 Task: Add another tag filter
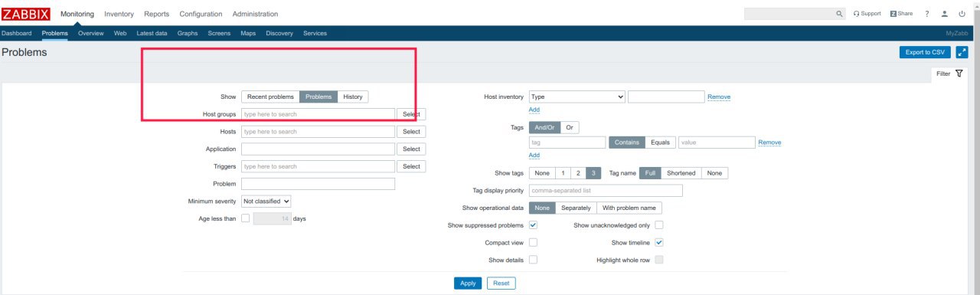534,156
